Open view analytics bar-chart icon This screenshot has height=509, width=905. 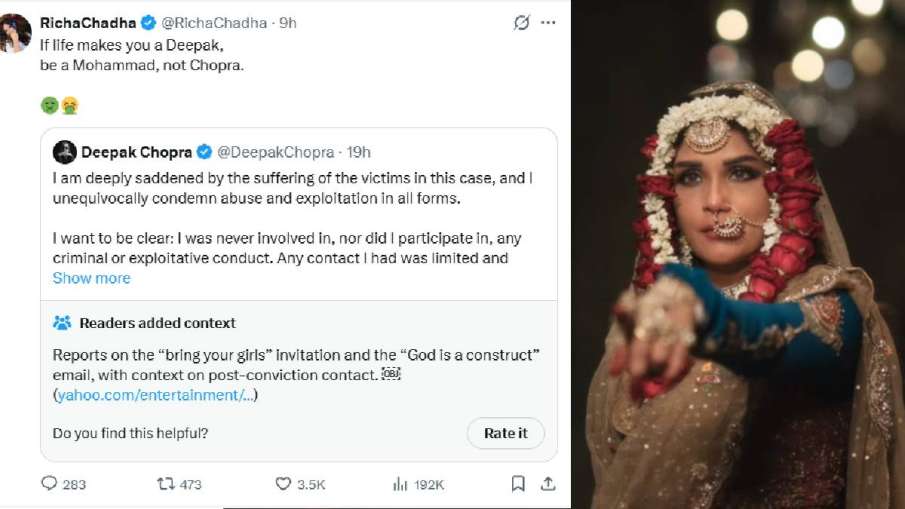[x=400, y=484]
